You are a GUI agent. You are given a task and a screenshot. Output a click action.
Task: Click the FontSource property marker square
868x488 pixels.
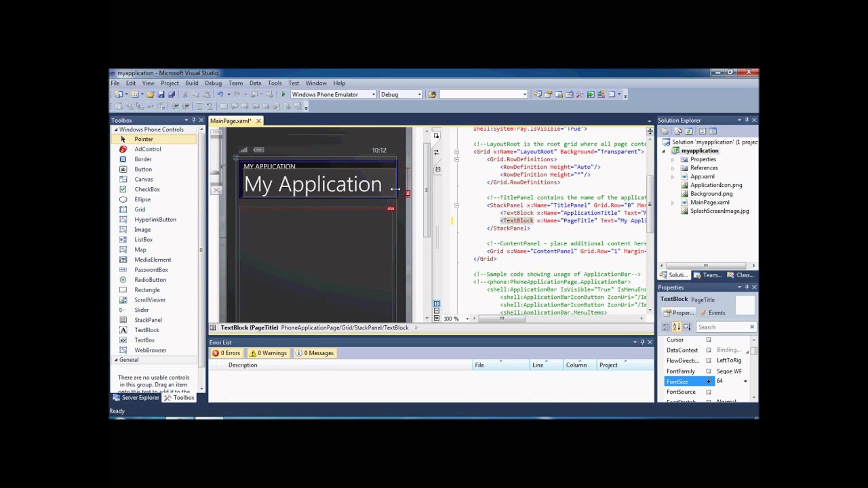[709, 392]
